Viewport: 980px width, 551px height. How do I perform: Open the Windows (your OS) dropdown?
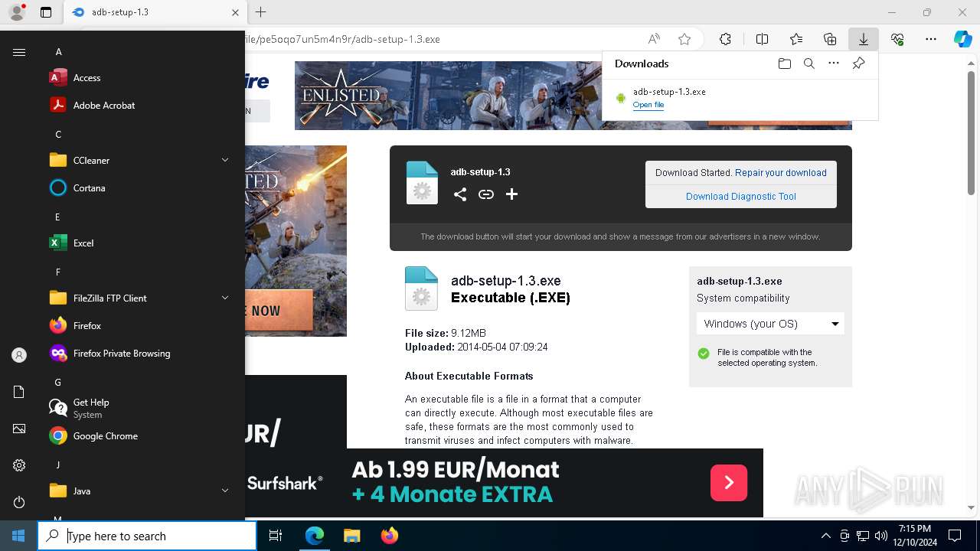770,324
